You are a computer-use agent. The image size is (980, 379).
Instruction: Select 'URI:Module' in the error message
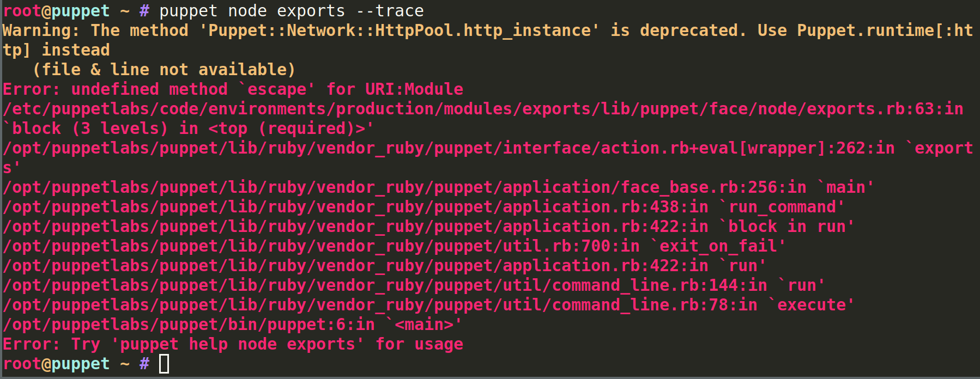click(x=414, y=89)
